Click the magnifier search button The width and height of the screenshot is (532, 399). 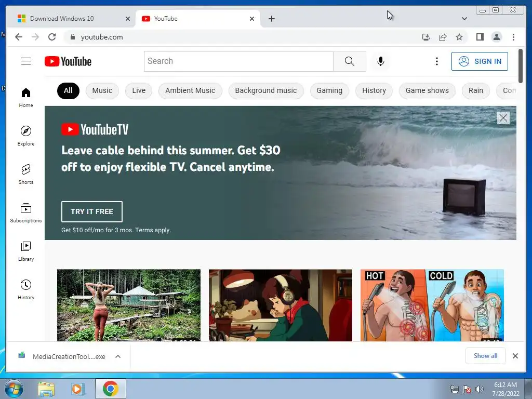pos(350,61)
